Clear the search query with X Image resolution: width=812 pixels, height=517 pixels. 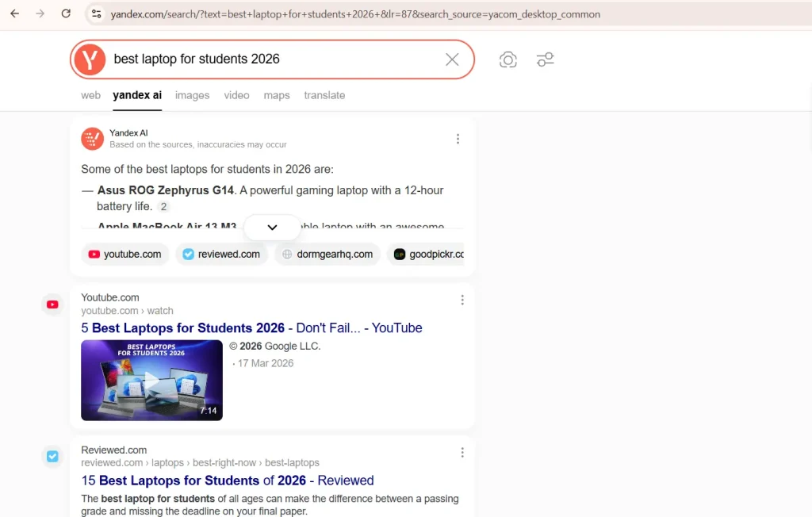[452, 59]
